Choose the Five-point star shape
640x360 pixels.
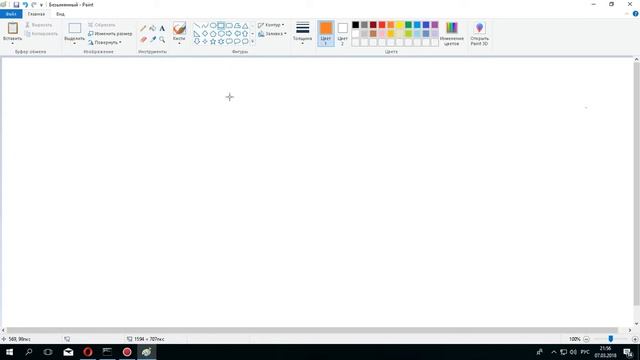pos(213,42)
